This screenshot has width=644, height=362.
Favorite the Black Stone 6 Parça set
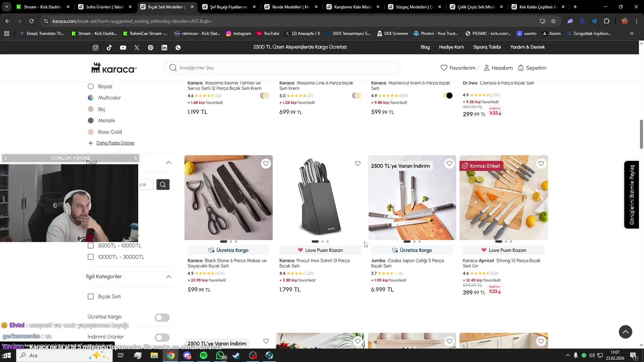(266, 163)
